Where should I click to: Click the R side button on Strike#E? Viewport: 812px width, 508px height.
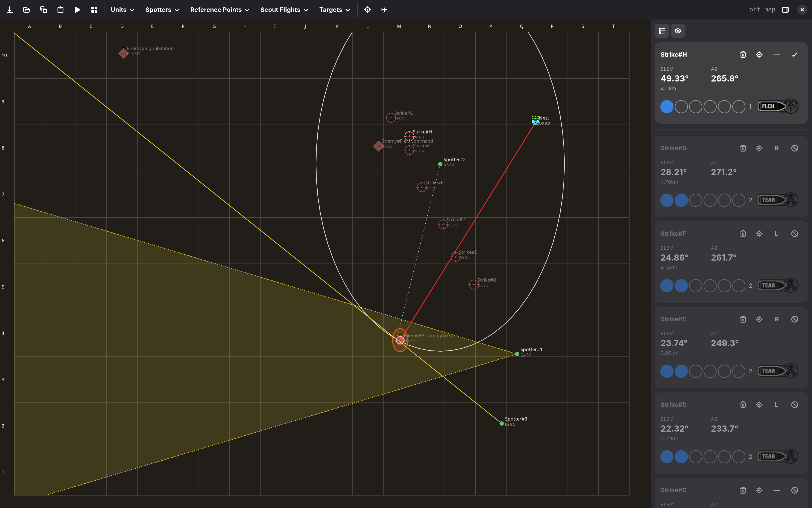click(x=776, y=319)
